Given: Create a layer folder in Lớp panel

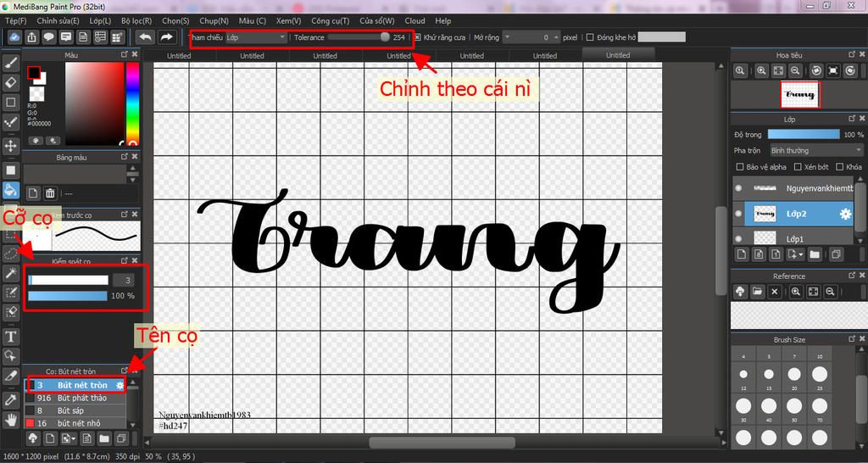Looking at the screenshot, I should (x=815, y=254).
